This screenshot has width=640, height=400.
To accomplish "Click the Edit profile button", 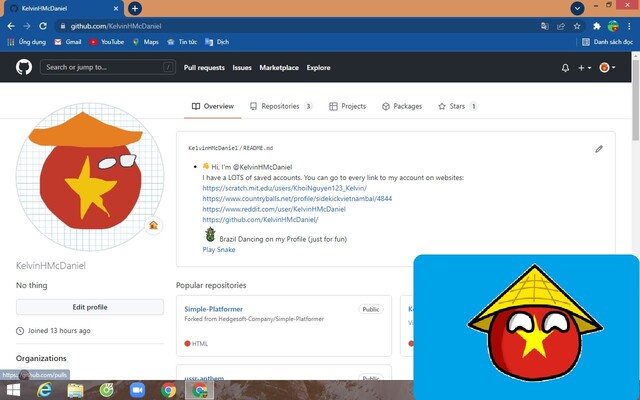I will click(x=90, y=307).
